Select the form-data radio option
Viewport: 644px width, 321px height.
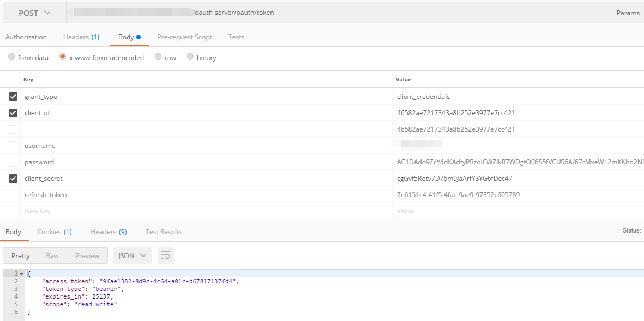(11, 57)
